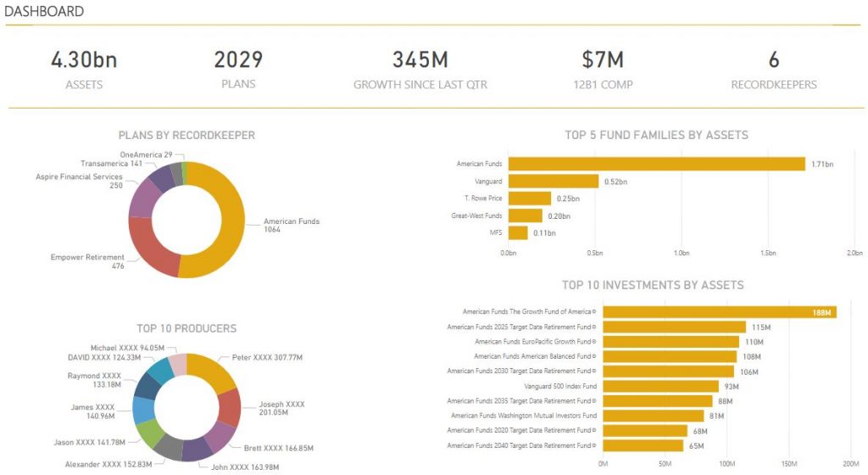Select the 2029 Plans KPI card
This screenshot has width=868, height=475.
[x=238, y=69]
